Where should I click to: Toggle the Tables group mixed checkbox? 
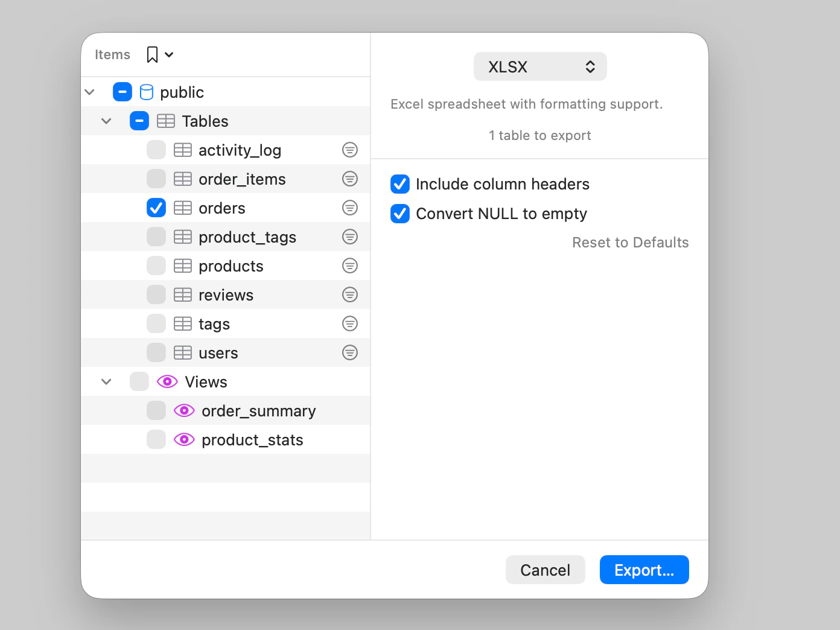click(x=139, y=121)
